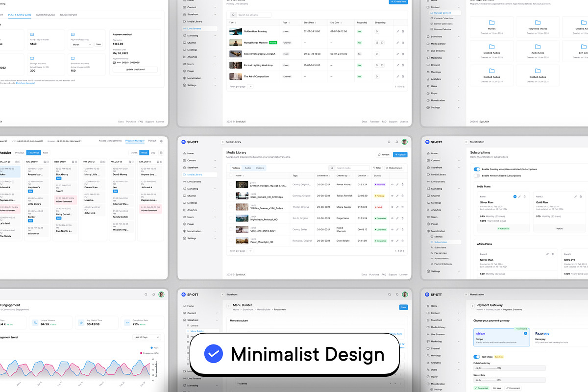Check the select-all checkbox in Media Library header
Viewport: 588px width, 392px height.
231,175
